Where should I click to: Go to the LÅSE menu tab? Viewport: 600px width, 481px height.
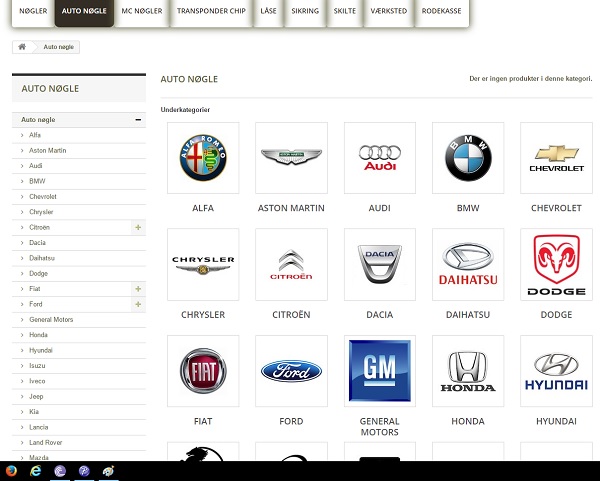[268, 11]
